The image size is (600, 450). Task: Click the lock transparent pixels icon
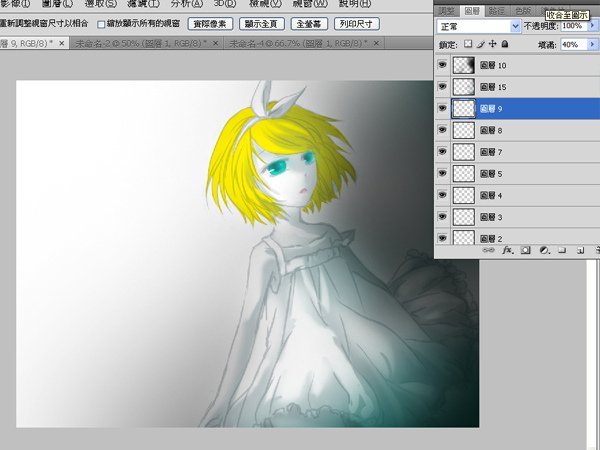(468, 44)
